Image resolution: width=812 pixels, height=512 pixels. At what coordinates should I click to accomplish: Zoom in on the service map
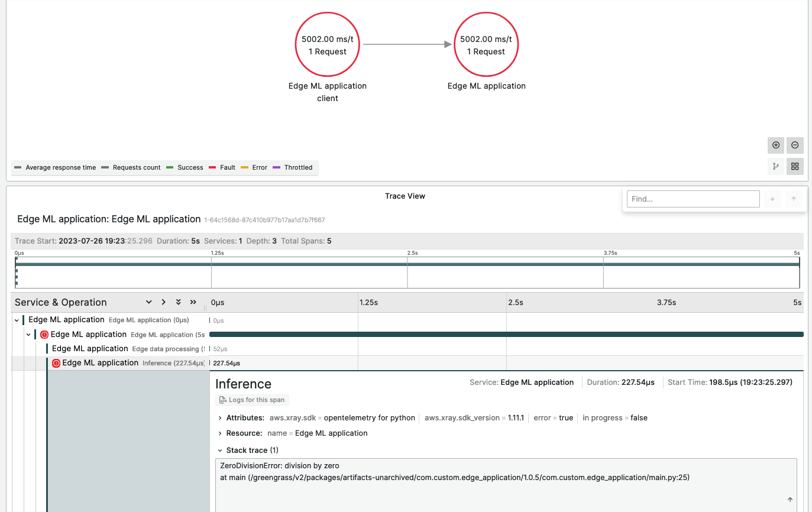775,145
